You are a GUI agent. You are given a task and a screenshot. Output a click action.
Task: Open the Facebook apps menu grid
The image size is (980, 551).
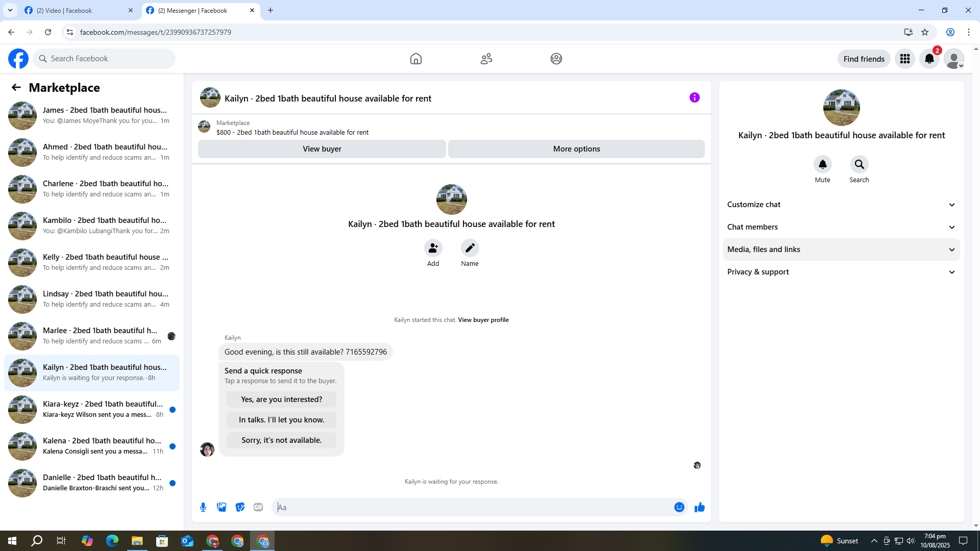904,59
